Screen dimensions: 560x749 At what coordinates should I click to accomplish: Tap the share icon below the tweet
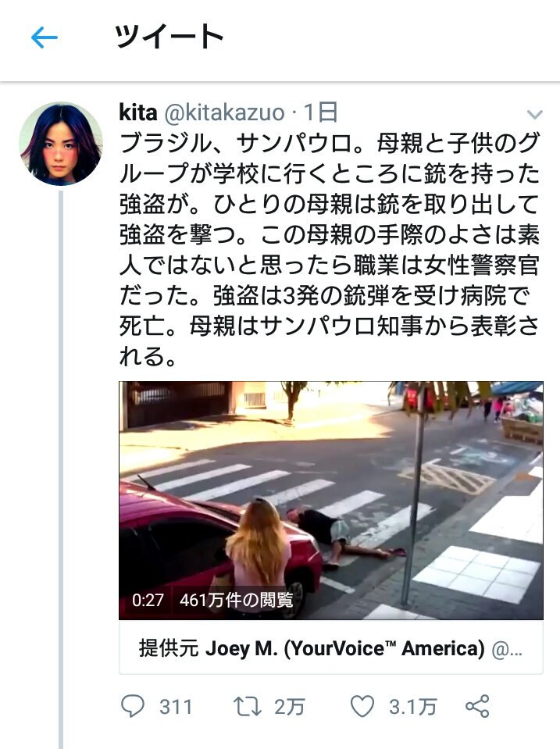pyautogui.click(x=477, y=706)
